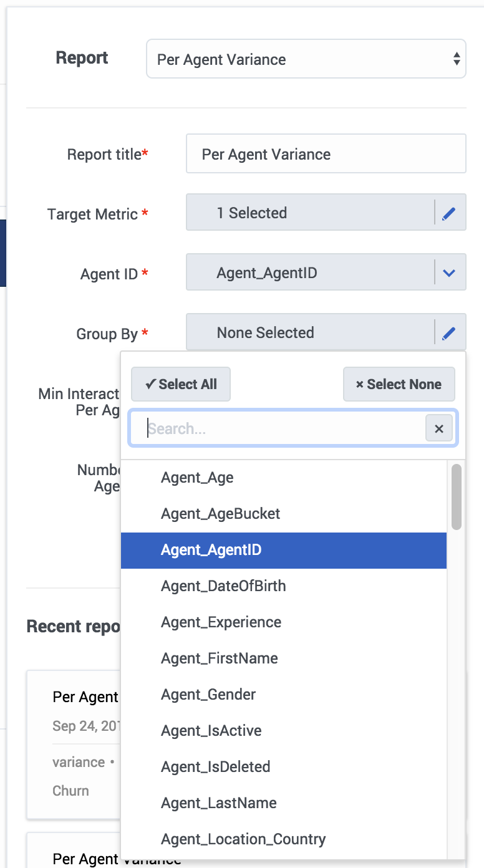
Task: Choose the Agent_Gender option
Action: click(208, 695)
